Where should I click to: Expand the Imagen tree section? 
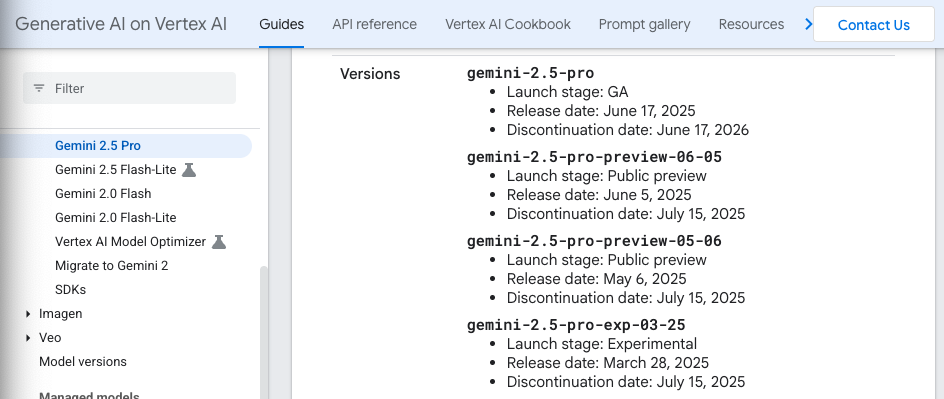(28, 314)
